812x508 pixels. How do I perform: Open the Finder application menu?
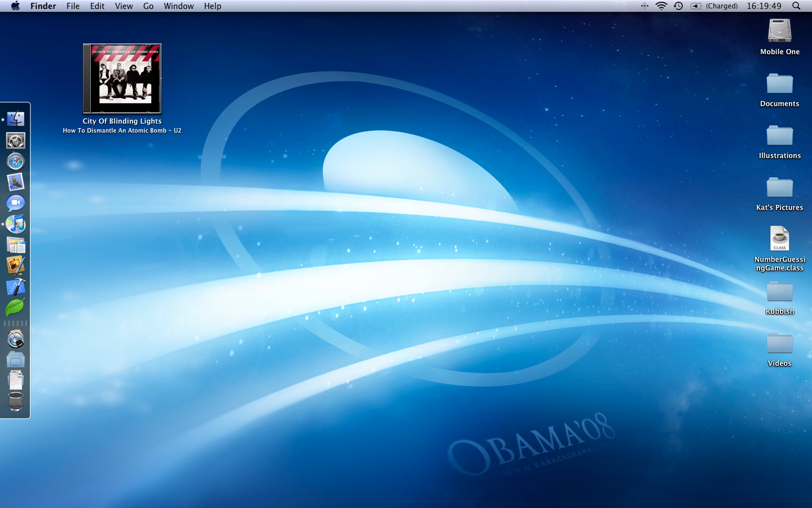(43, 6)
